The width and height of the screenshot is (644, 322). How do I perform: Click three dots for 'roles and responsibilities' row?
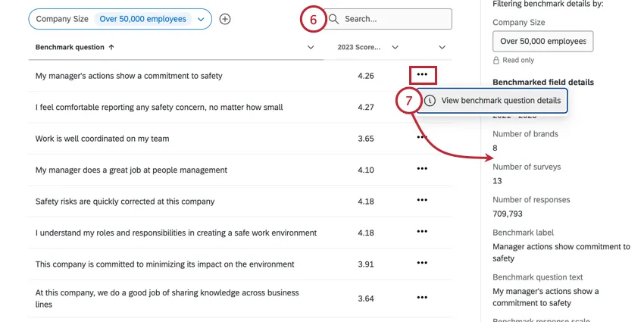point(422,232)
